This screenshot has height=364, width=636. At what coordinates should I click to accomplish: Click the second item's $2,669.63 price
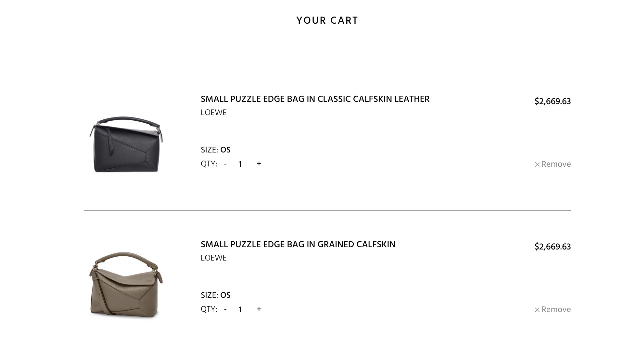pos(553,247)
